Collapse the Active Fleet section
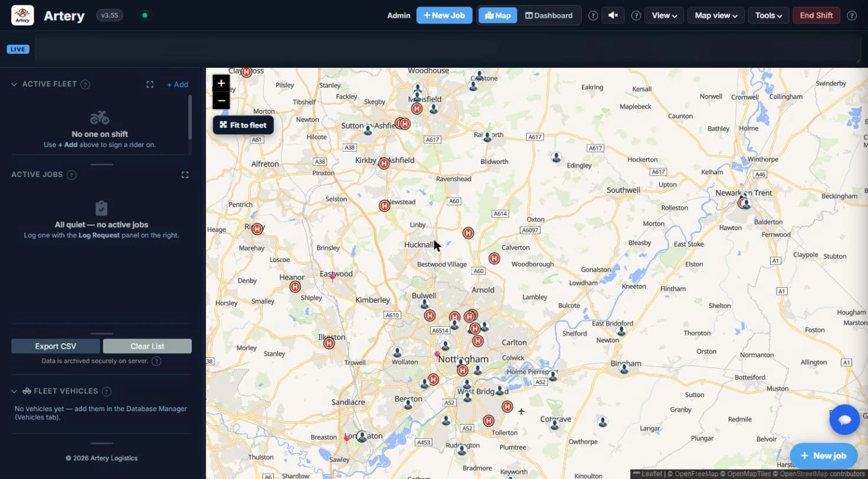Image resolution: width=868 pixels, height=479 pixels. 14,84
